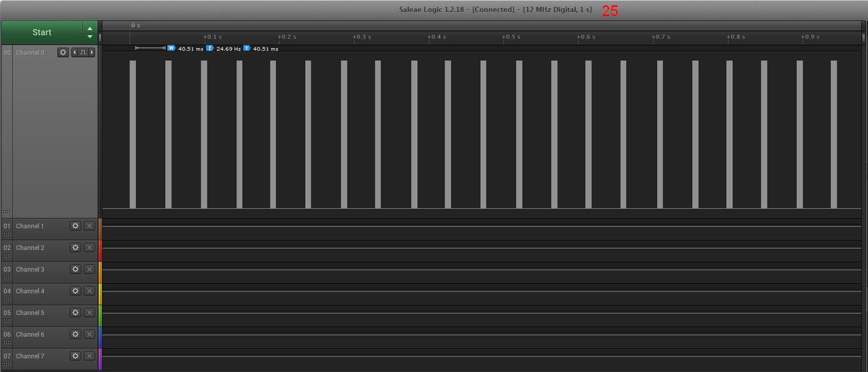Screen dimensions: 868x372
Task: Grab the Channel 0 drag handle dots
Action: [x=7, y=212]
